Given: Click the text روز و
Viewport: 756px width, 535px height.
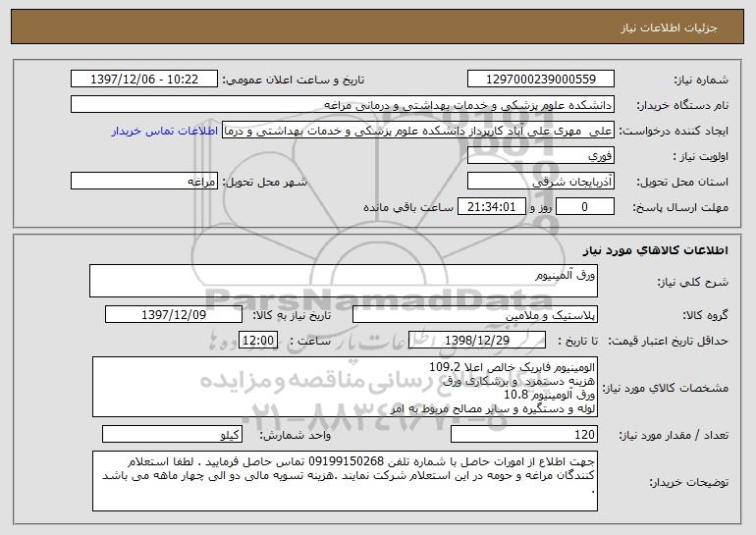Looking at the screenshot, I should (540, 207).
